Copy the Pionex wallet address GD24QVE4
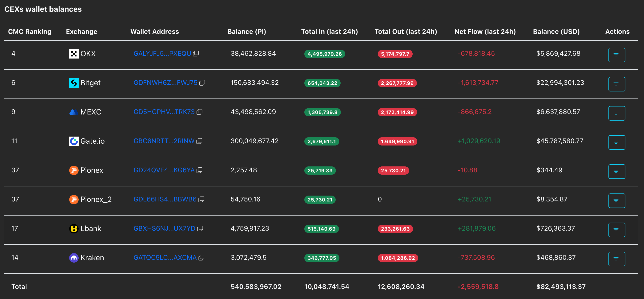The width and height of the screenshot is (644, 299). click(200, 170)
